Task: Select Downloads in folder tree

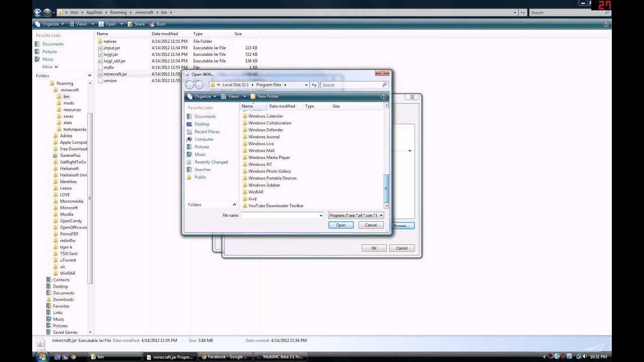Action: [63, 300]
